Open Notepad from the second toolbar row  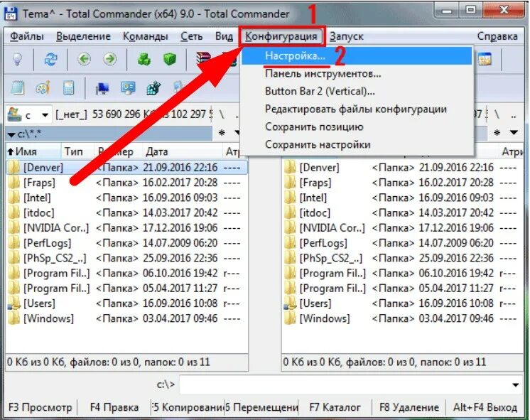pyautogui.click(x=18, y=88)
